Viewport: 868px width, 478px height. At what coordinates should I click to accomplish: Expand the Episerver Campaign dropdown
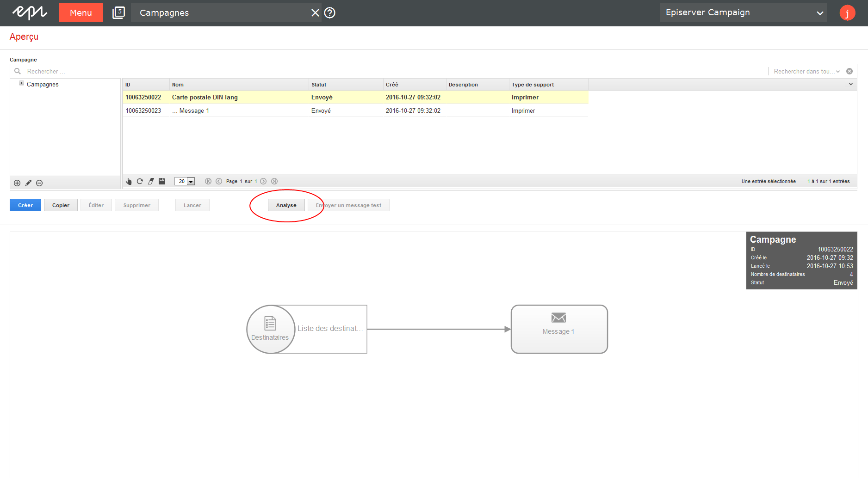pyautogui.click(x=743, y=12)
